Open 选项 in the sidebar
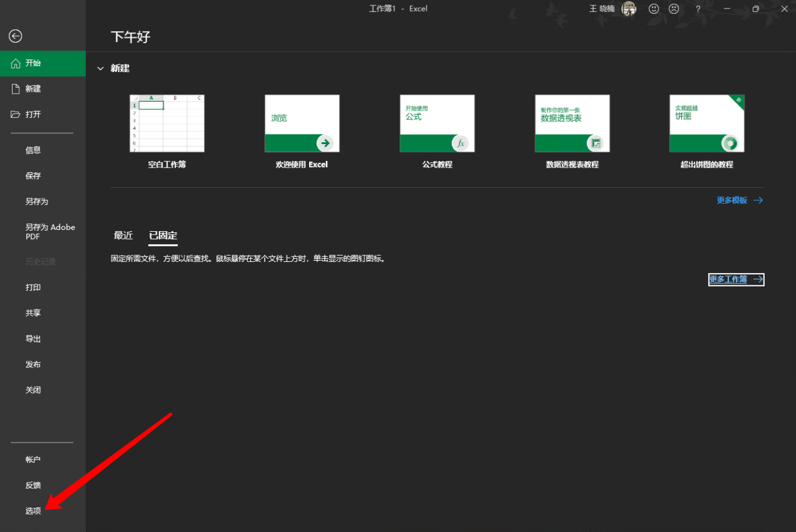The height and width of the screenshot is (532, 796). point(34,511)
